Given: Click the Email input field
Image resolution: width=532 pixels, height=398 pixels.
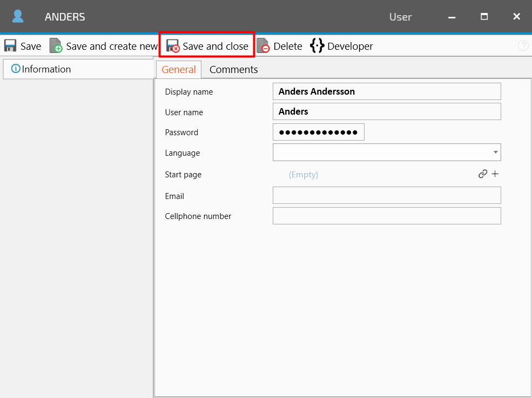Looking at the screenshot, I should pyautogui.click(x=387, y=196).
